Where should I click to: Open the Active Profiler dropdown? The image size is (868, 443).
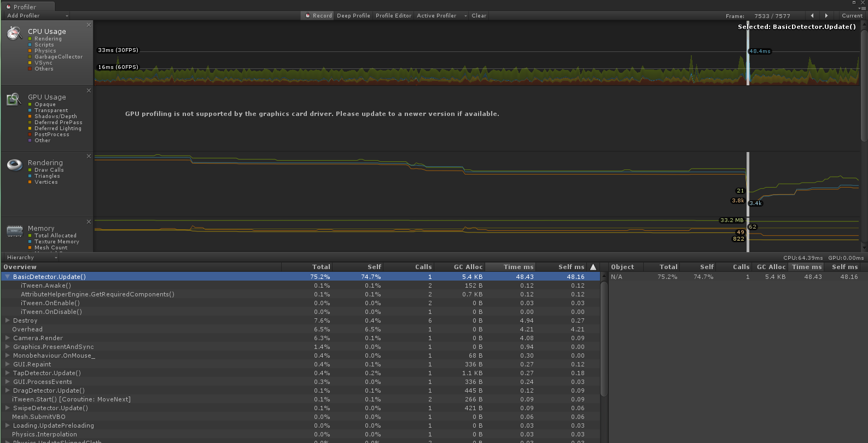click(441, 15)
